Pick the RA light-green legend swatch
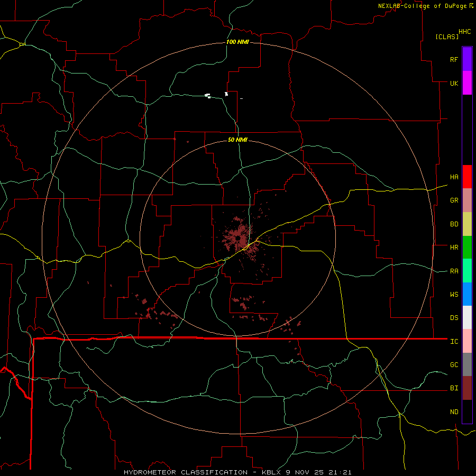476x476 pixels. pos(467,271)
